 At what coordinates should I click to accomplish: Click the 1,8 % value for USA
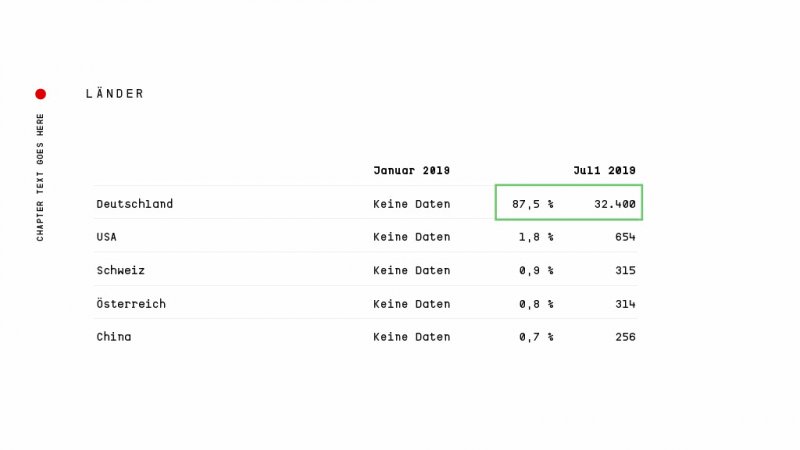click(536, 237)
